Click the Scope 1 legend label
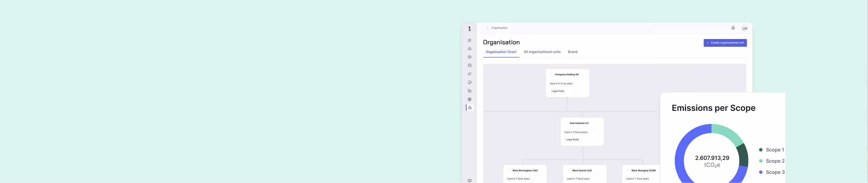The image size is (868, 183). 775,150
